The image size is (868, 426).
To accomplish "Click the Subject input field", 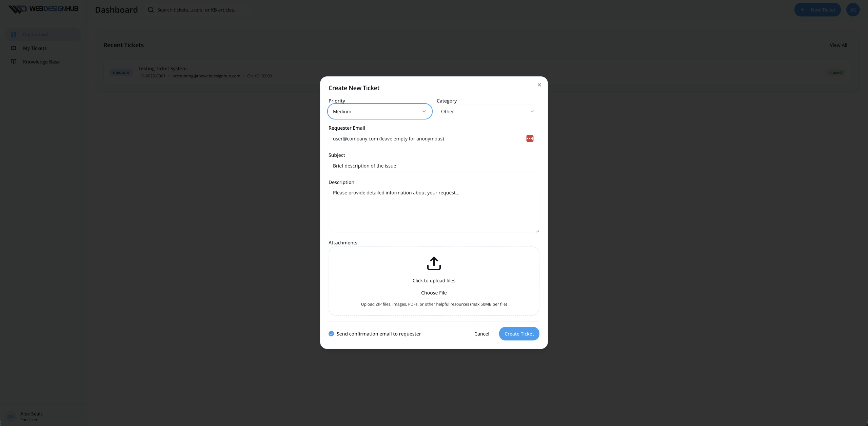I will 434,166.
